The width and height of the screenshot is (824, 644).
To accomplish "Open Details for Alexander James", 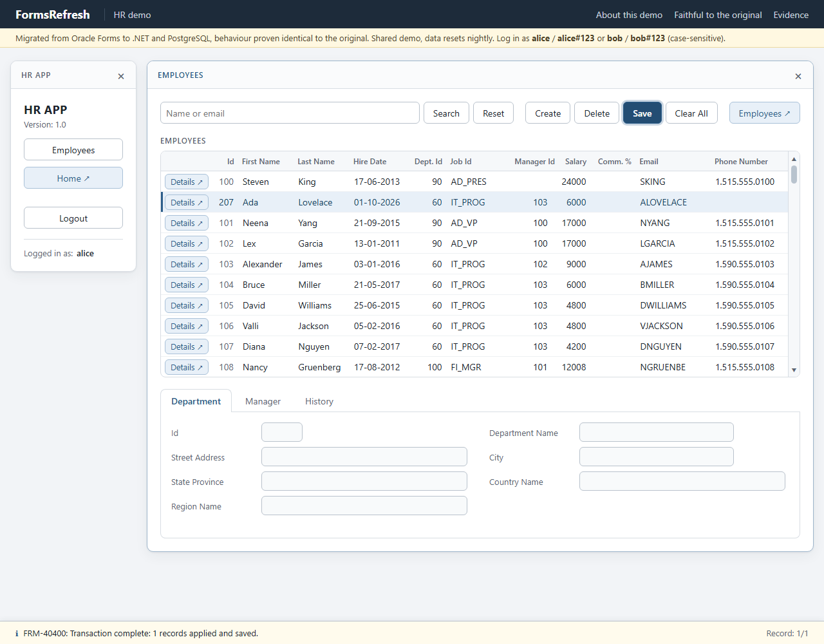I will coord(187,265).
